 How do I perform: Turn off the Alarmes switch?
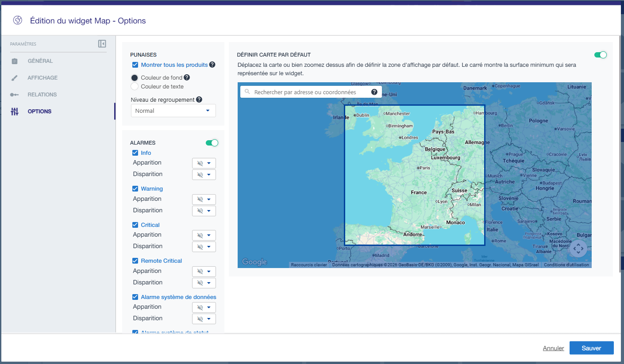coord(212,143)
